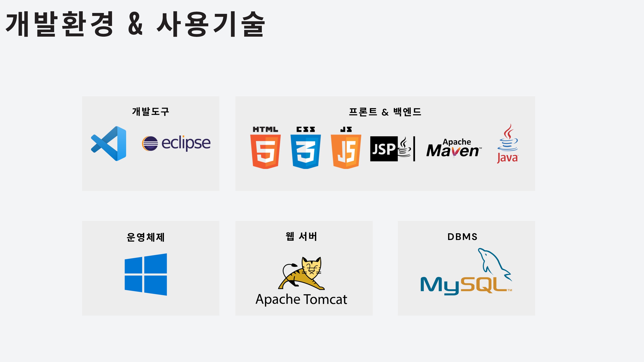Screen dimensions: 644x362
Task: Click the 개발도구 heading
Action: [x=150, y=112]
